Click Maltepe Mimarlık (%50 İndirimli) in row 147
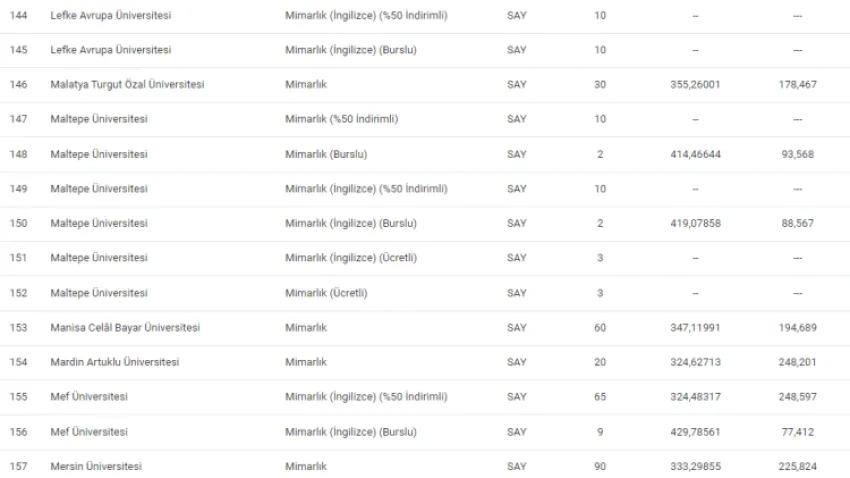850x478 pixels. tap(342, 119)
